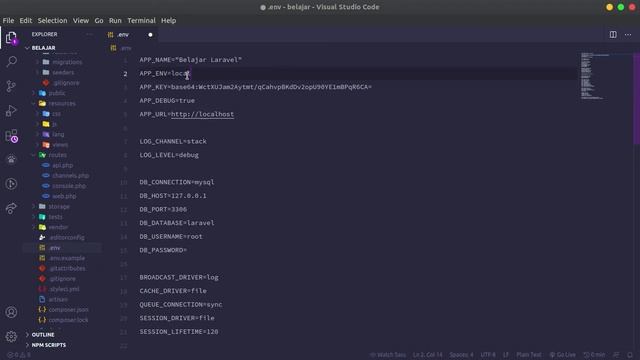
Task: Open the Run menu
Action: point(115,20)
